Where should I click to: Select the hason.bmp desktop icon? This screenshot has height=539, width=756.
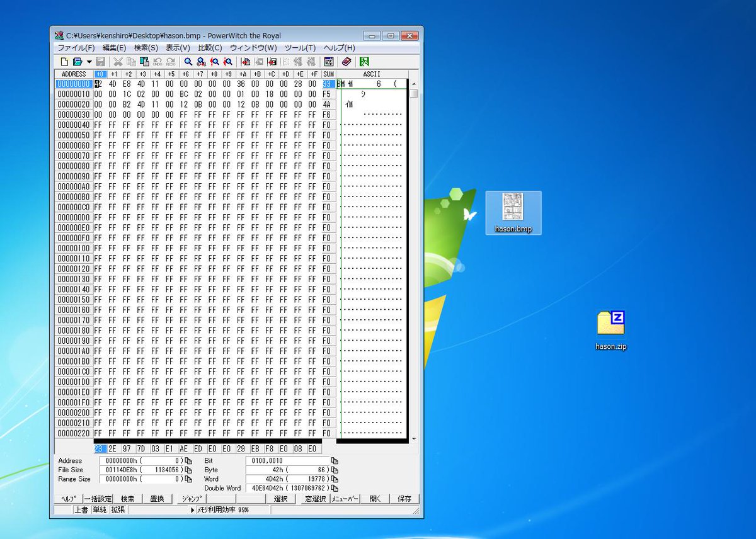pos(513,213)
